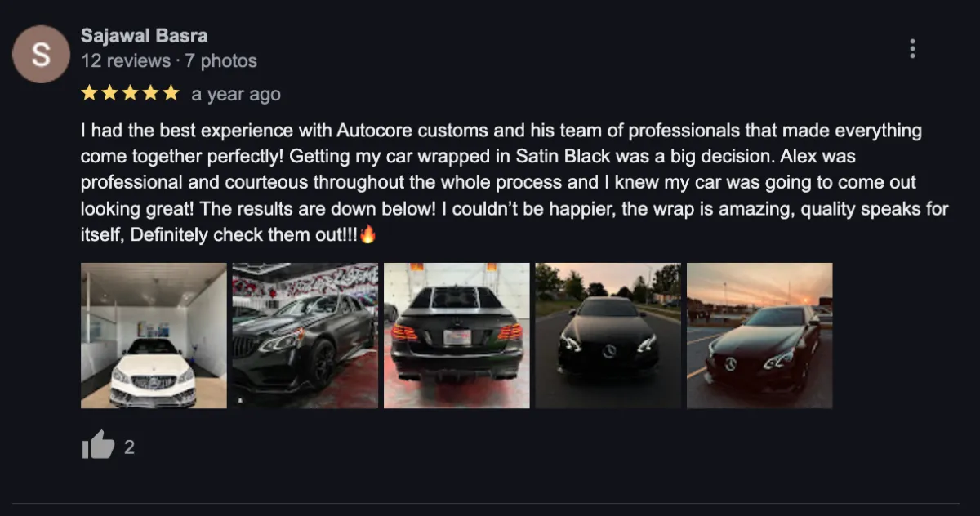Click the fire emoji ending the review

pos(367,235)
